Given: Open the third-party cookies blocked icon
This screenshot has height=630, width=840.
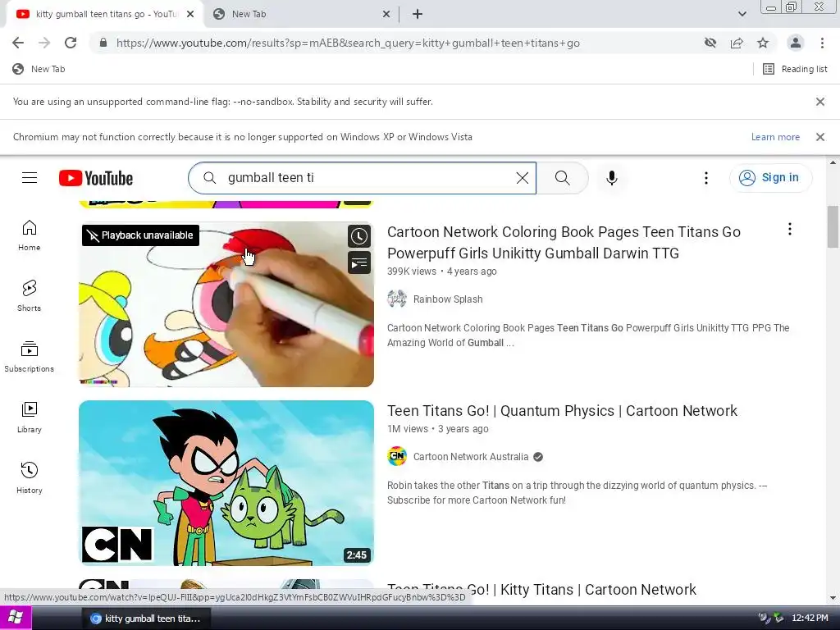Looking at the screenshot, I should click(710, 43).
